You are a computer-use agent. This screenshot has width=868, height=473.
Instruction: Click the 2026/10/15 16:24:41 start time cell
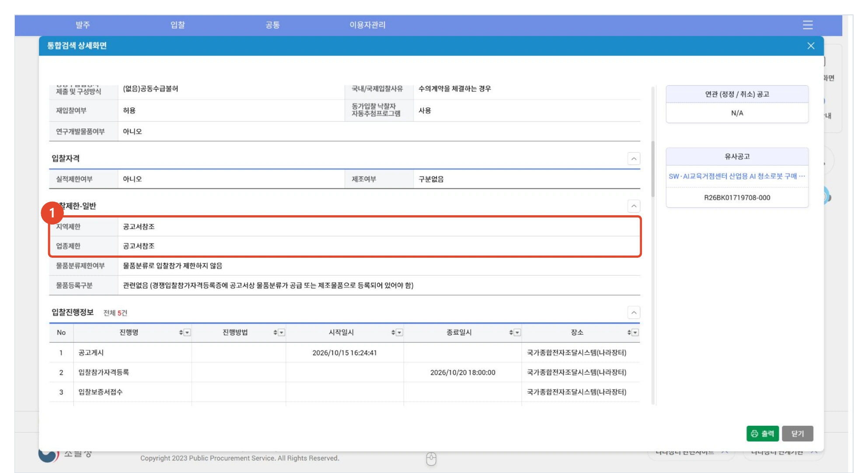345,353
